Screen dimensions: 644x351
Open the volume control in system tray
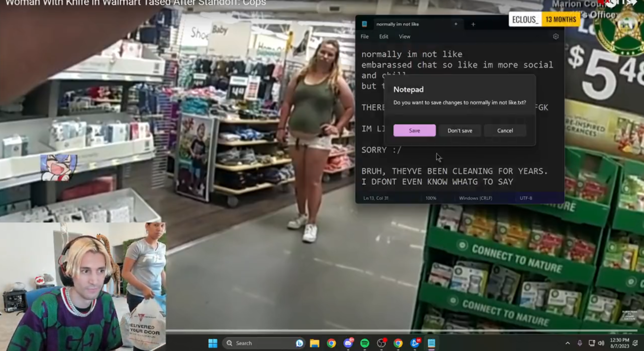601,343
